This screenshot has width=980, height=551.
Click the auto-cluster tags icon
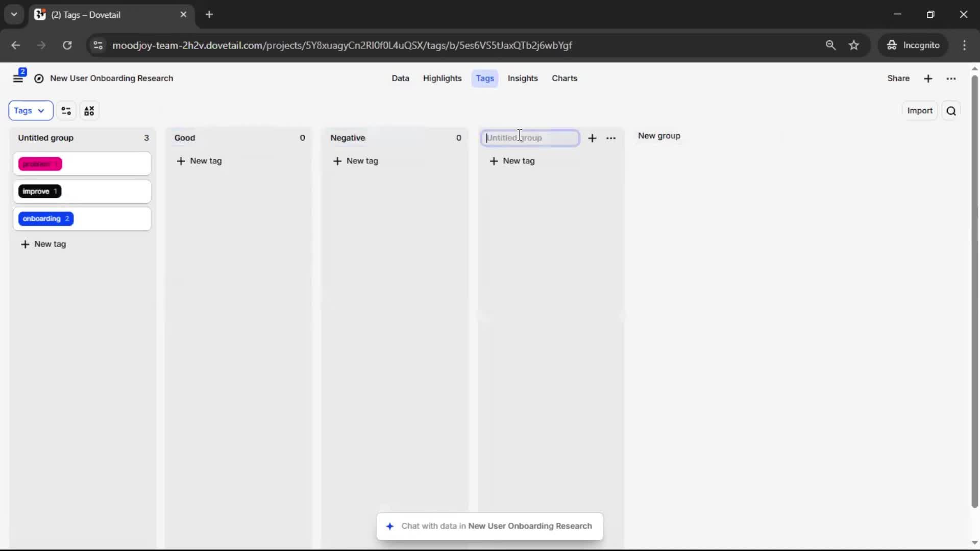point(89,111)
